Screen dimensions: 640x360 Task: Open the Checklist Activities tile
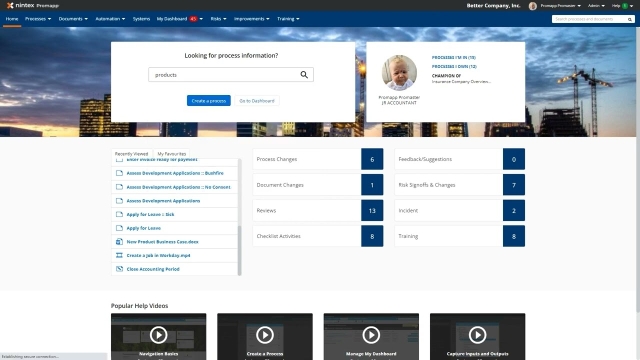tap(318, 236)
